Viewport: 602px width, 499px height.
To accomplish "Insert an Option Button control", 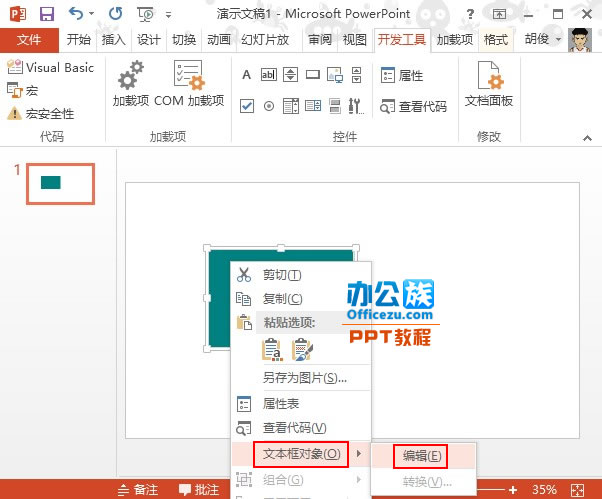I will click(269, 106).
